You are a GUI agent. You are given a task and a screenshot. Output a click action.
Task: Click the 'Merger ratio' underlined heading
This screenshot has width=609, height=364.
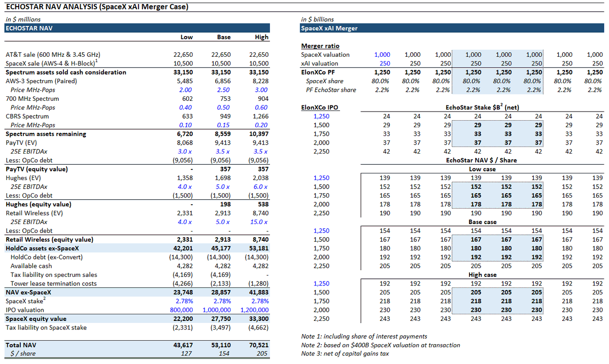(x=320, y=46)
